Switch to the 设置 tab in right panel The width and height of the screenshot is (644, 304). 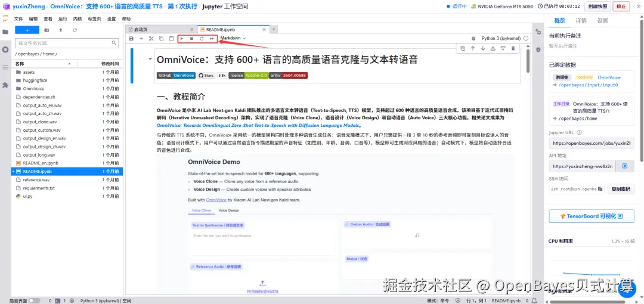[x=602, y=20]
